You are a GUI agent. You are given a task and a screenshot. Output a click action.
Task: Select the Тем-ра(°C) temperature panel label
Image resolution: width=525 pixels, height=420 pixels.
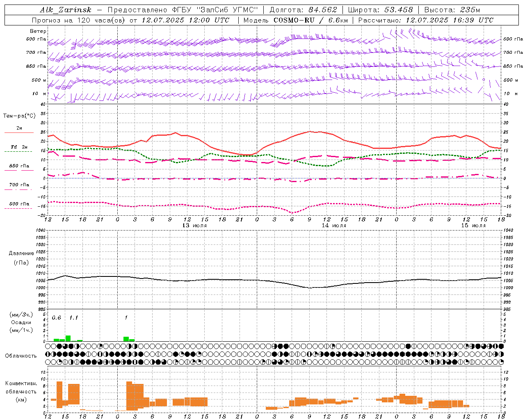pyautogui.click(x=19, y=116)
